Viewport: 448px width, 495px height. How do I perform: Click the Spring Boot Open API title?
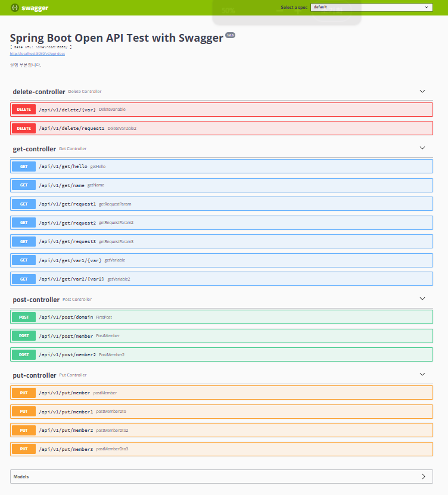(117, 38)
